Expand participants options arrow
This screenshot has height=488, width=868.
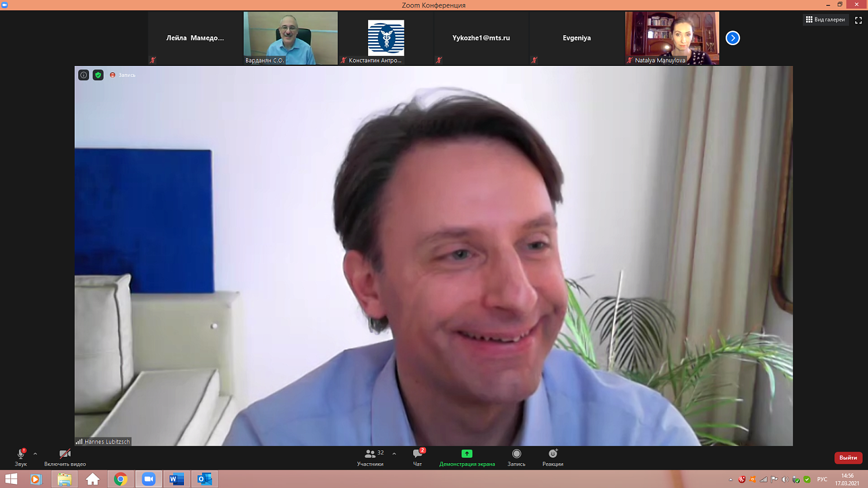(394, 454)
